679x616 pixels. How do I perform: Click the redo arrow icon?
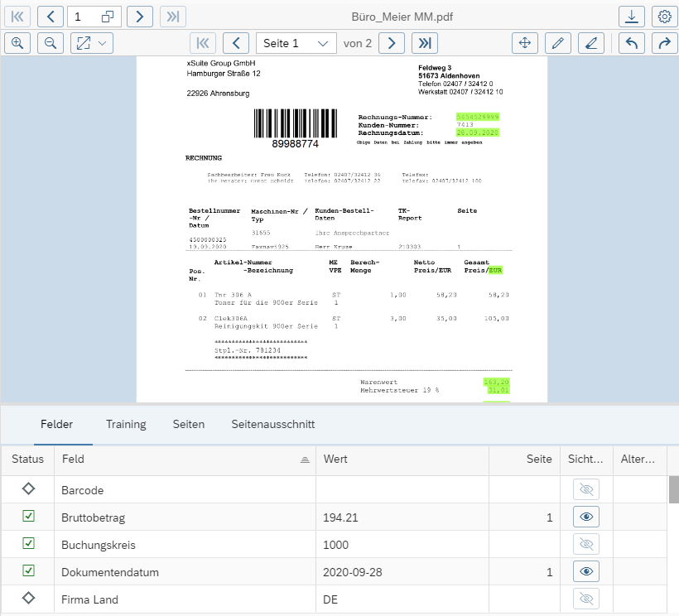663,43
